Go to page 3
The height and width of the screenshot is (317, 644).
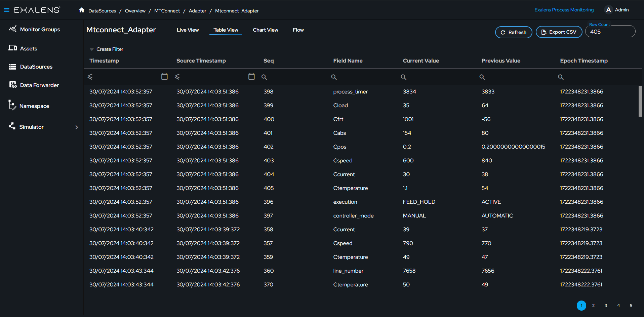pos(606,306)
